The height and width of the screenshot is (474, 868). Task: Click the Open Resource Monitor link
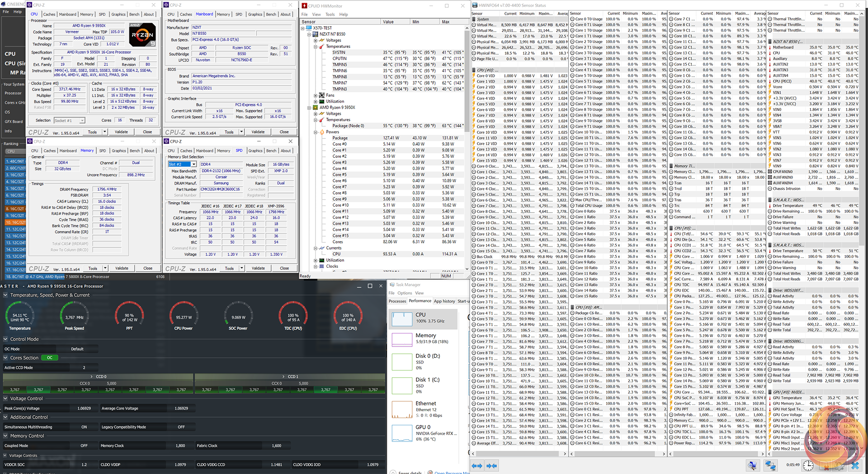click(451, 472)
